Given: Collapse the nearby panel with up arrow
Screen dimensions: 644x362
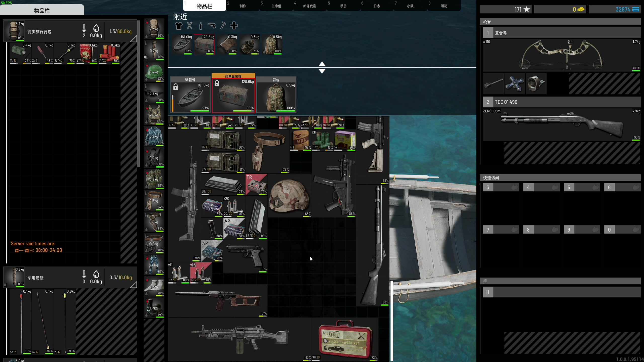Looking at the screenshot, I should pyautogui.click(x=322, y=64).
